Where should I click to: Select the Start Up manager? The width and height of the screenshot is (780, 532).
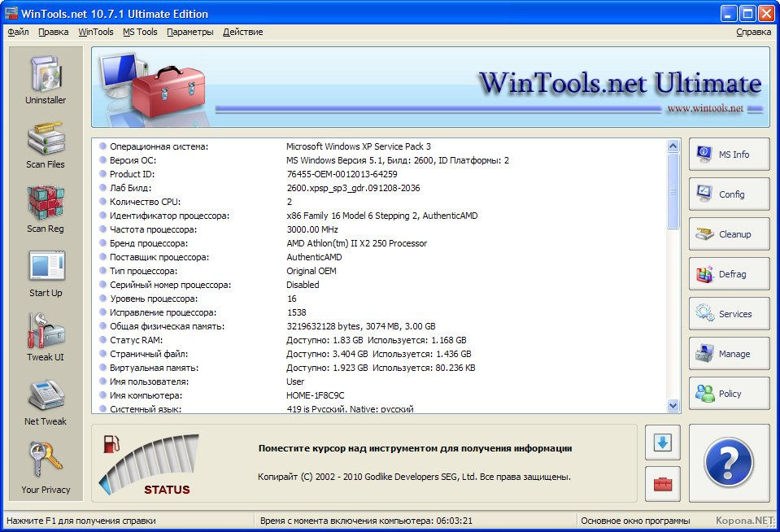click(x=46, y=273)
